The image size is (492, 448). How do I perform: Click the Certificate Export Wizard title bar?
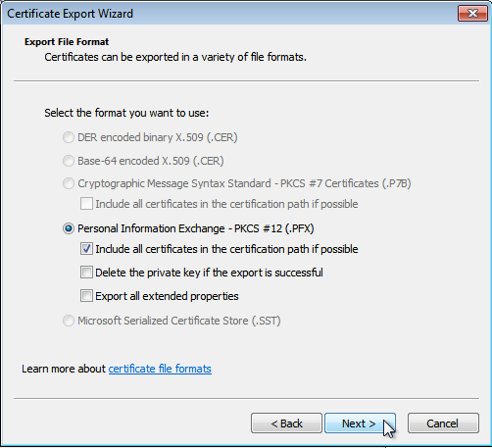228,14
